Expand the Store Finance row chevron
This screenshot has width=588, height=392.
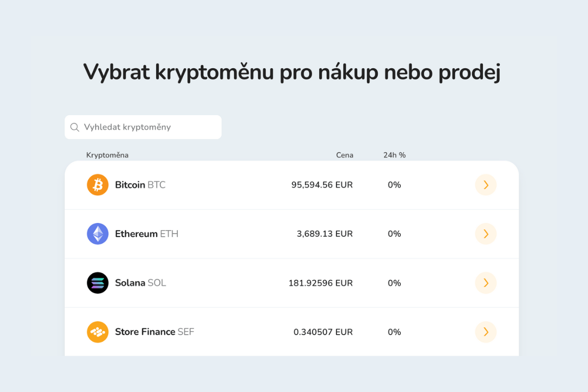pos(486,332)
